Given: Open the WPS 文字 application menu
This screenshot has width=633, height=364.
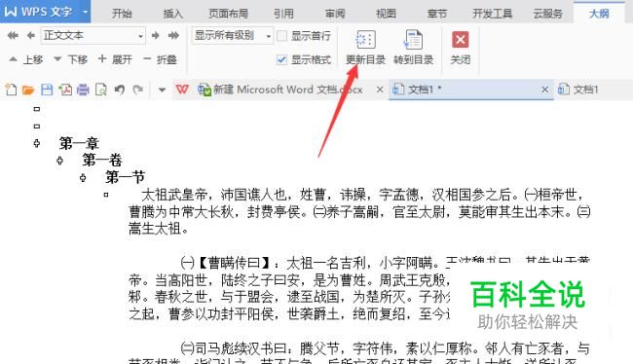Looking at the screenshot, I should (45, 12).
